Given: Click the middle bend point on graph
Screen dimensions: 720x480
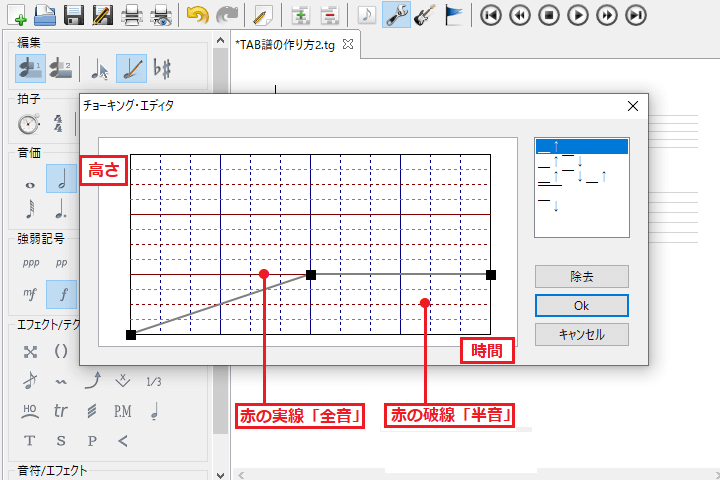Looking at the screenshot, I should (x=311, y=274).
